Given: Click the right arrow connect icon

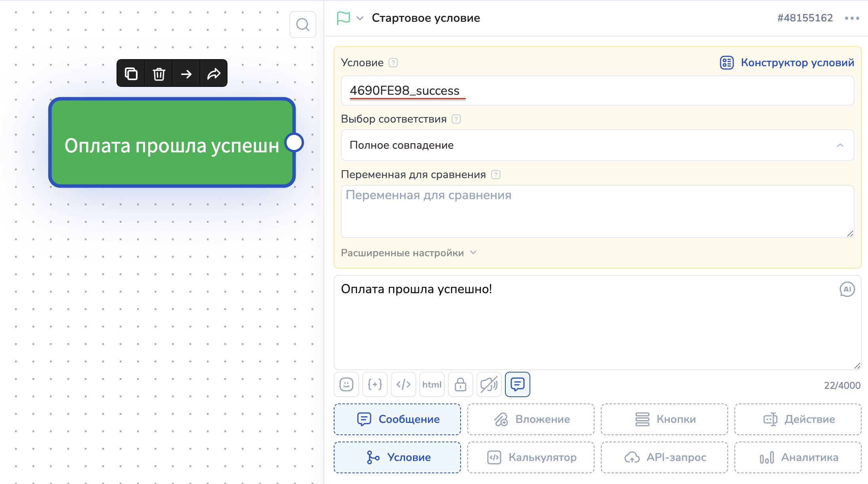Looking at the screenshot, I should 186,74.
